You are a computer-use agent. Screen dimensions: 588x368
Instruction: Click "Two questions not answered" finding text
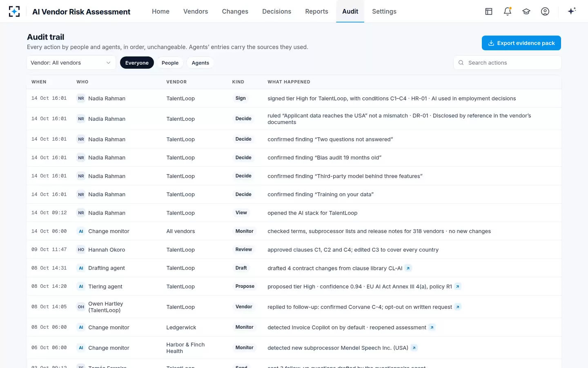click(354, 139)
